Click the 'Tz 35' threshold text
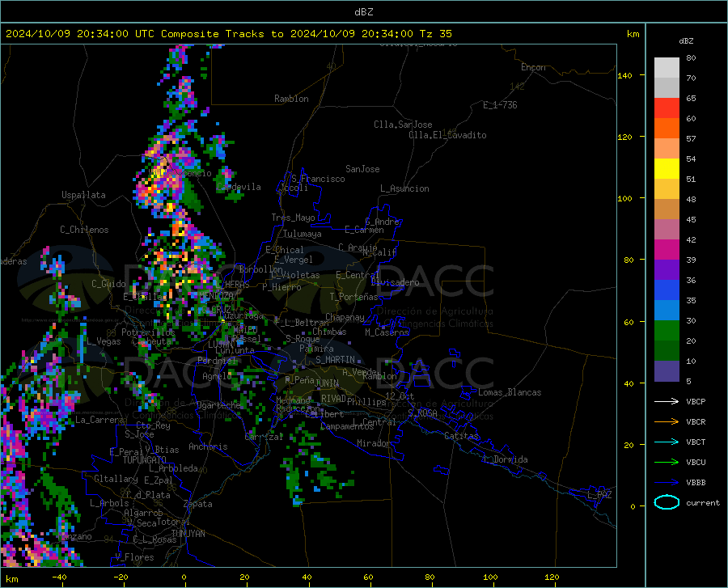 point(435,34)
